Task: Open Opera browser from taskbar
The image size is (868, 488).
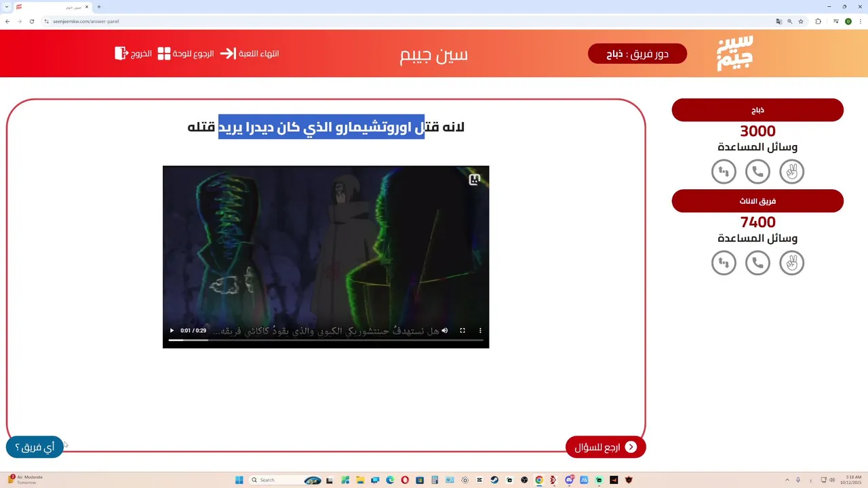Action: point(405,480)
